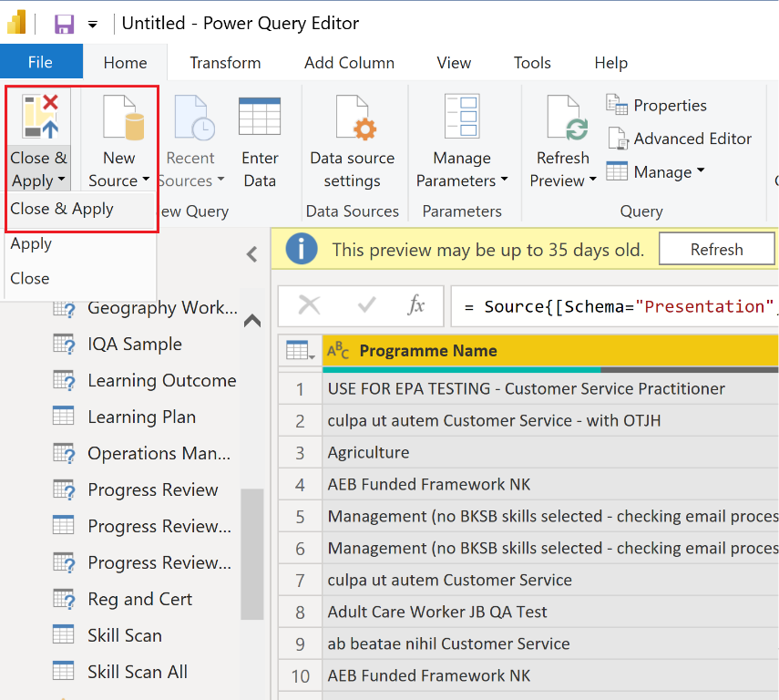The width and height of the screenshot is (779, 700).
Task: Switch to the Transform ribbon tab
Action: click(x=224, y=62)
